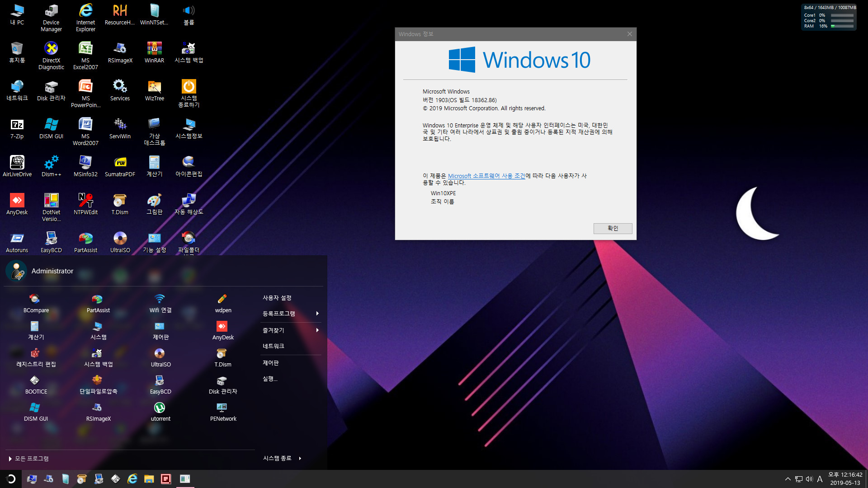
Task: Open 단일파일로압축 in the start menu
Action: click(x=98, y=385)
